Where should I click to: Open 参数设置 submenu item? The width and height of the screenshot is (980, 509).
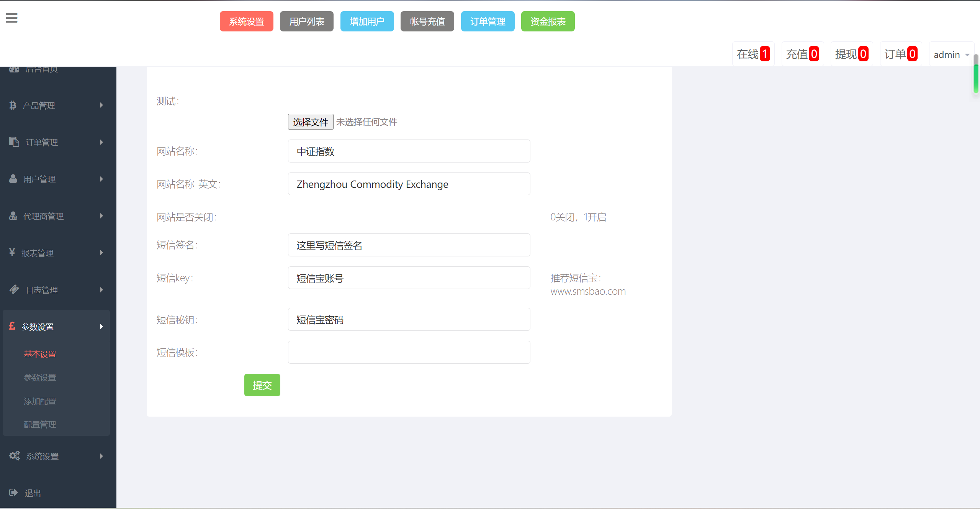40,378
